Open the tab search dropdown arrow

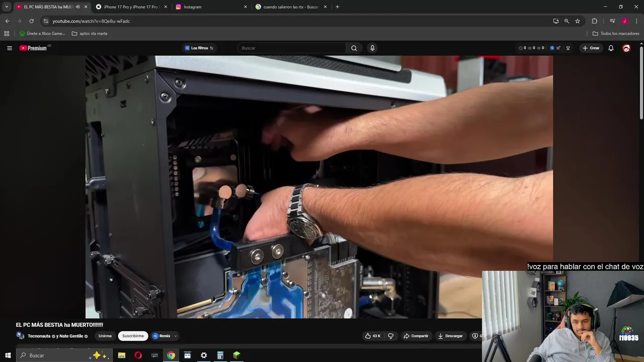(x=7, y=7)
